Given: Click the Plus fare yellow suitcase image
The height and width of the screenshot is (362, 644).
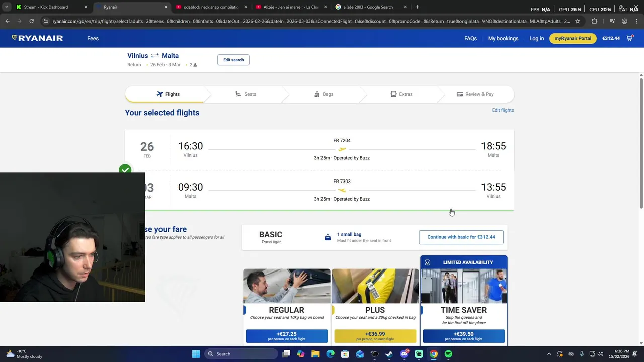Looking at the screenshot, I should click(375, 286).
